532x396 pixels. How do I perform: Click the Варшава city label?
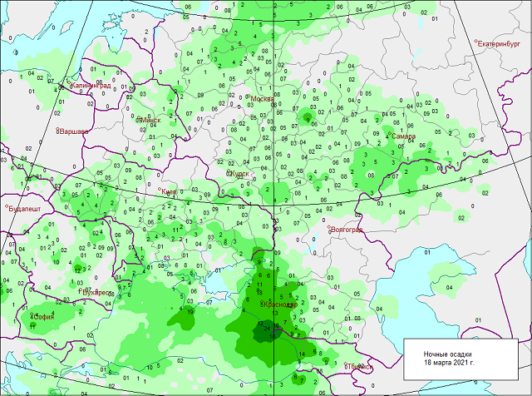coord(75,131)
